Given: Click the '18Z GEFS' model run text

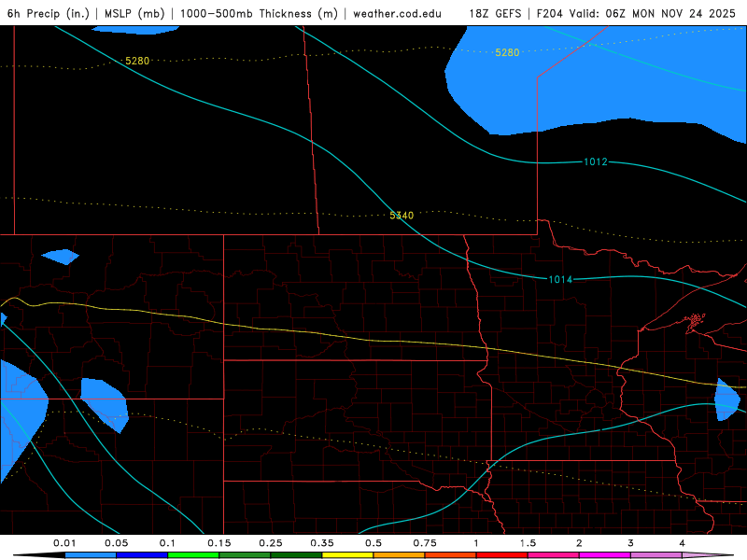Looking at the screenshot, I should pos(495,13).
